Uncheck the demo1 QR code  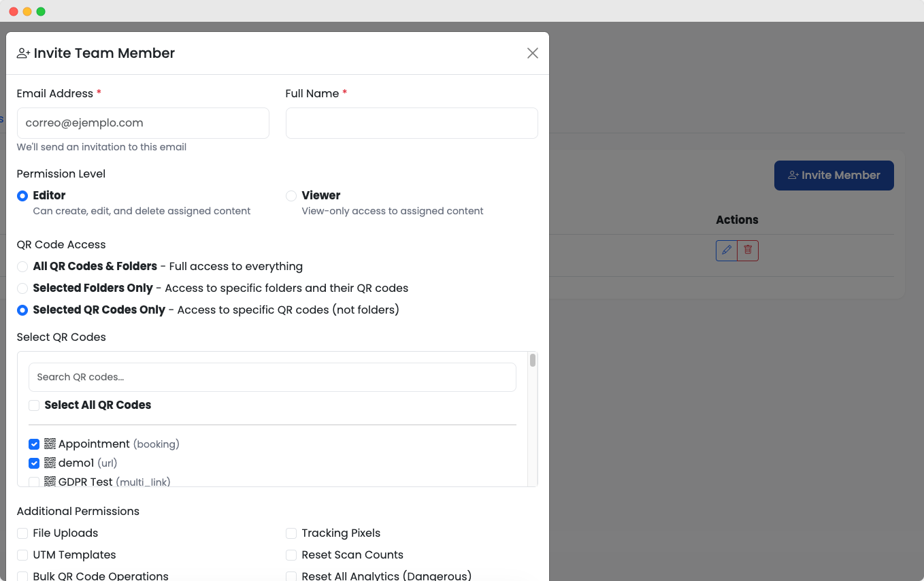[x=34, y=463]
